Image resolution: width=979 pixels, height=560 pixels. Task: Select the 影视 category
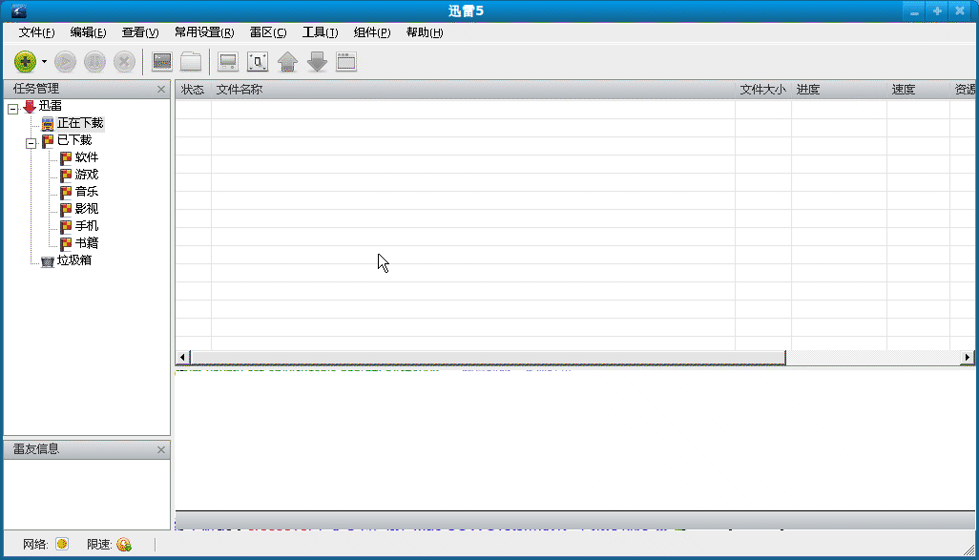[87, 209]
